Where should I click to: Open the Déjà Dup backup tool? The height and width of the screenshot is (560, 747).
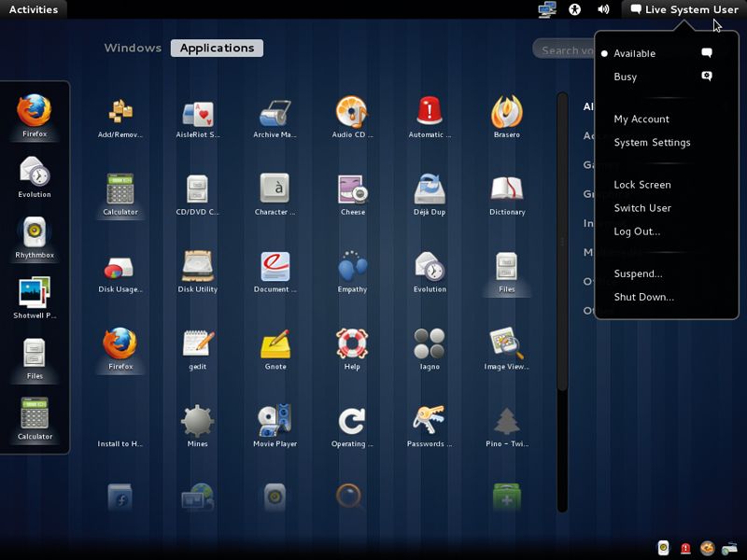(429, 185)
